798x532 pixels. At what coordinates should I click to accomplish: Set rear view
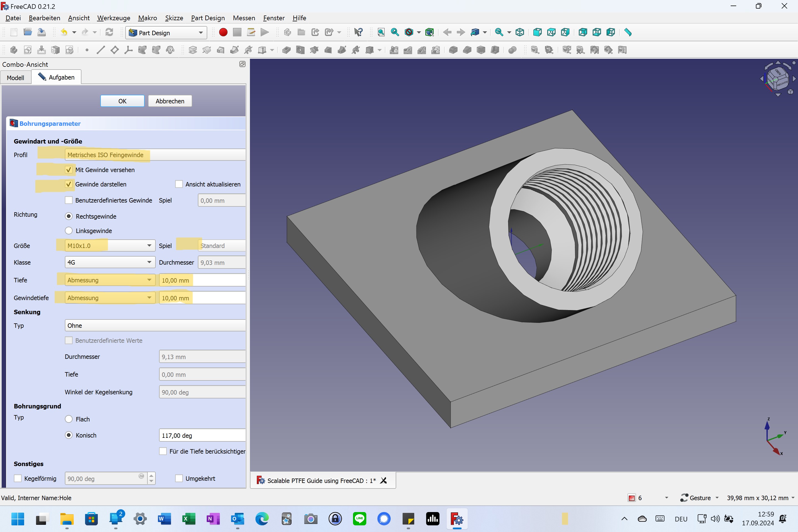[583, 32]
